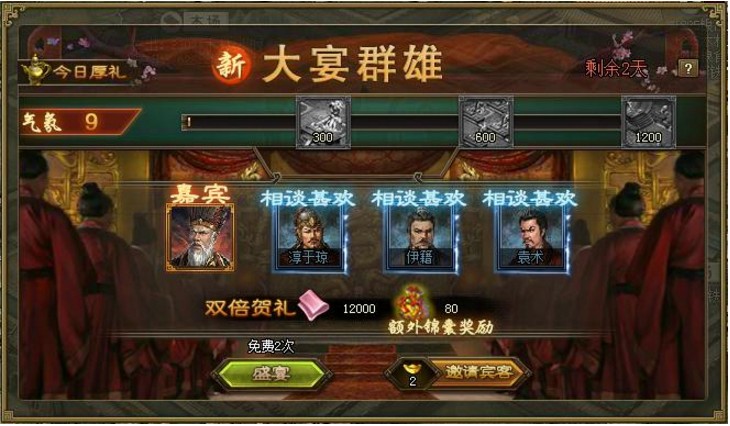
Task: Select the 袁术 guest portrait
Action: click(x=531, y=238)
